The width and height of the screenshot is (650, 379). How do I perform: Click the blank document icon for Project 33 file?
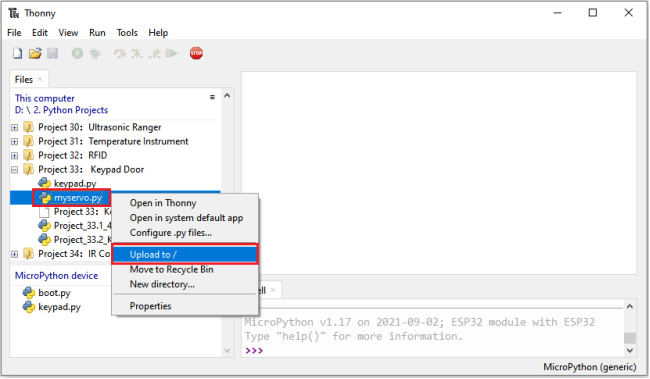[44, 212]
